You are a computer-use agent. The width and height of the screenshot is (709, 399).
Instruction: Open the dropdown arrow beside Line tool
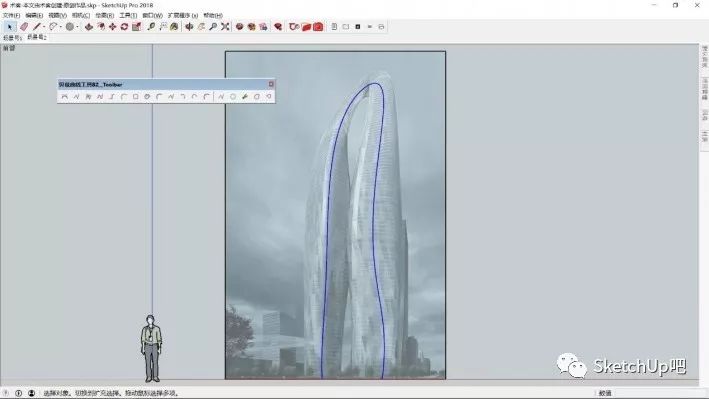tap(44, 27)
